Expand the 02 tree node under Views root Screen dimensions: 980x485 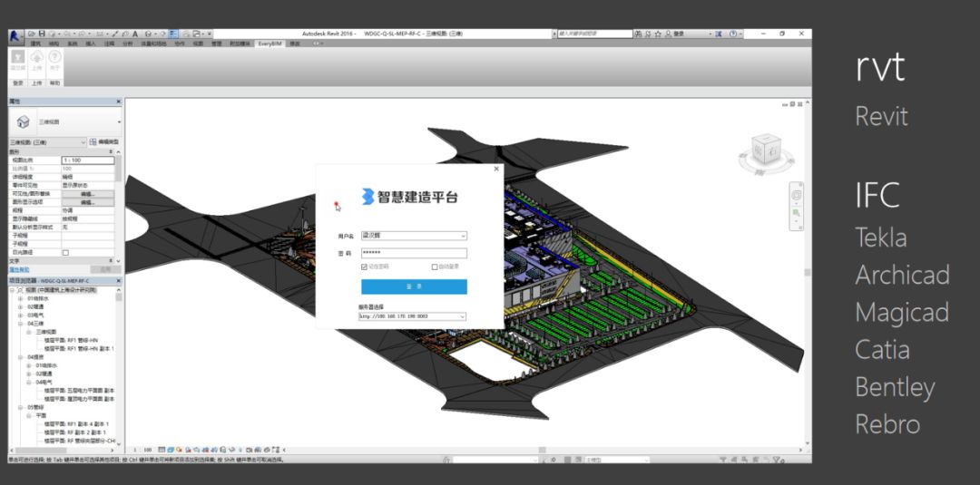21,306
